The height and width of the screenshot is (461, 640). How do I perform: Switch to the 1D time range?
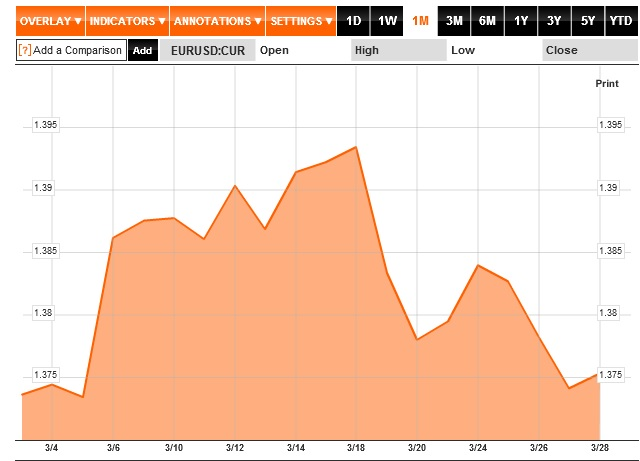pyautogui.click(x=353, y=21)
